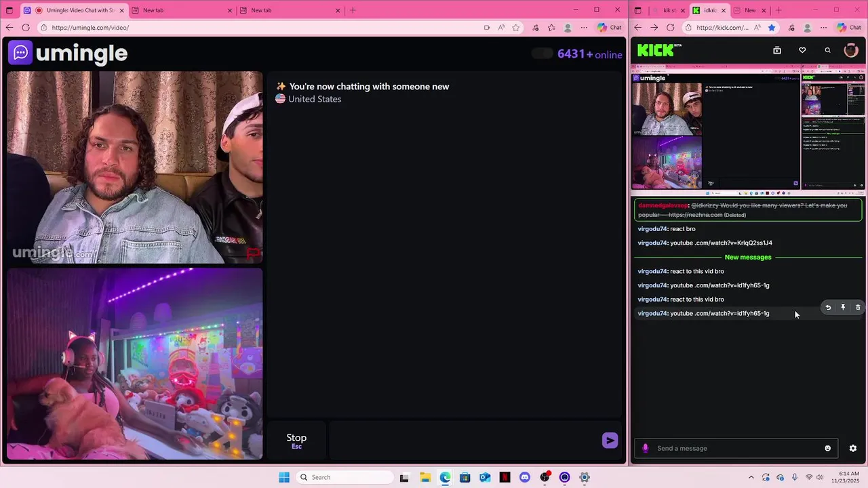Open Copilot Chat in the Kick browser window
Viewport: 868px width, 488px height.
[x=850, y=28]
